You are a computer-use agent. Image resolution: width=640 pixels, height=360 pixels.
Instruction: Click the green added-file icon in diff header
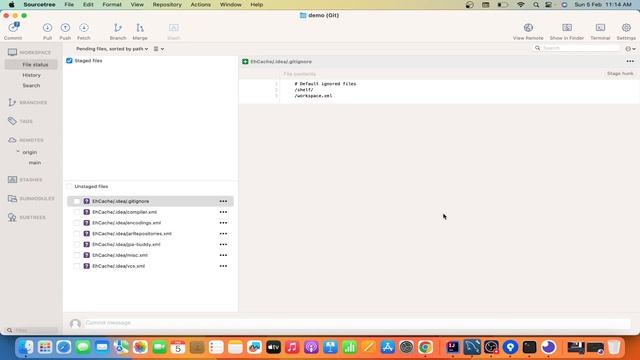245,62
